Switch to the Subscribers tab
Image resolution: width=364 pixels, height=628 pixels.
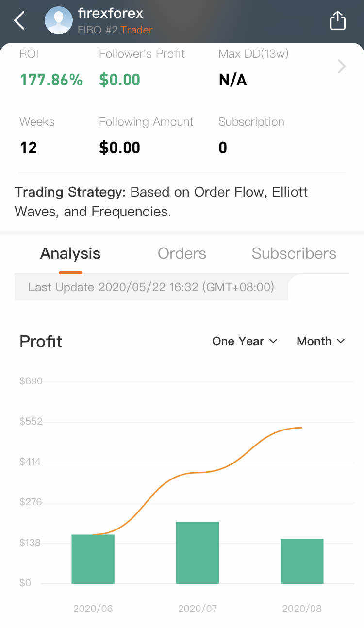[x=294, y=253]
